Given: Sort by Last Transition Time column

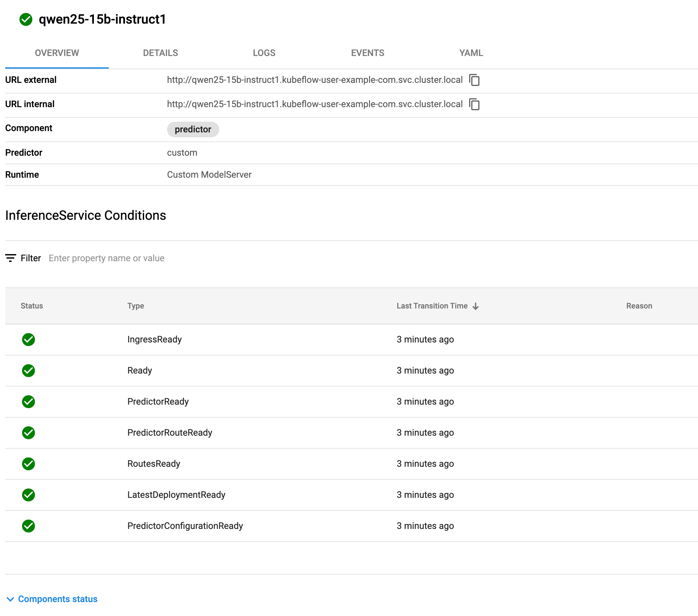Looking at the screenshot, I should click(432, 306).
